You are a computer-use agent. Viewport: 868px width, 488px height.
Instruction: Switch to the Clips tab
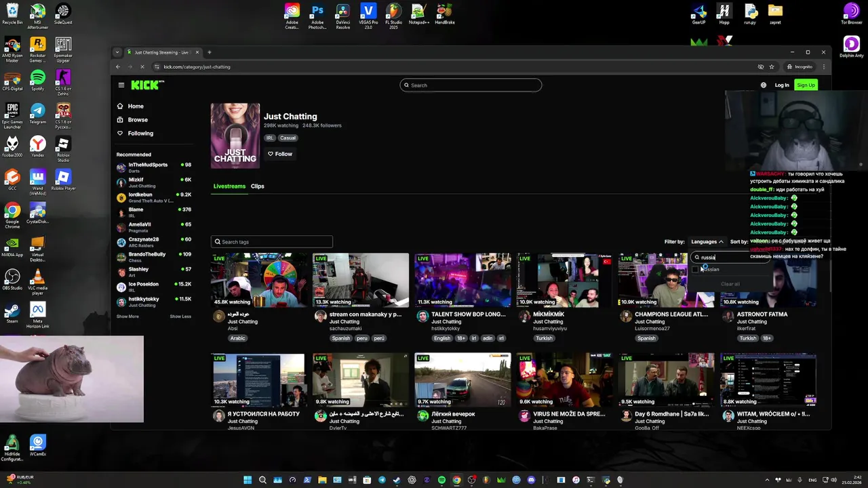(x=258, y=186)
